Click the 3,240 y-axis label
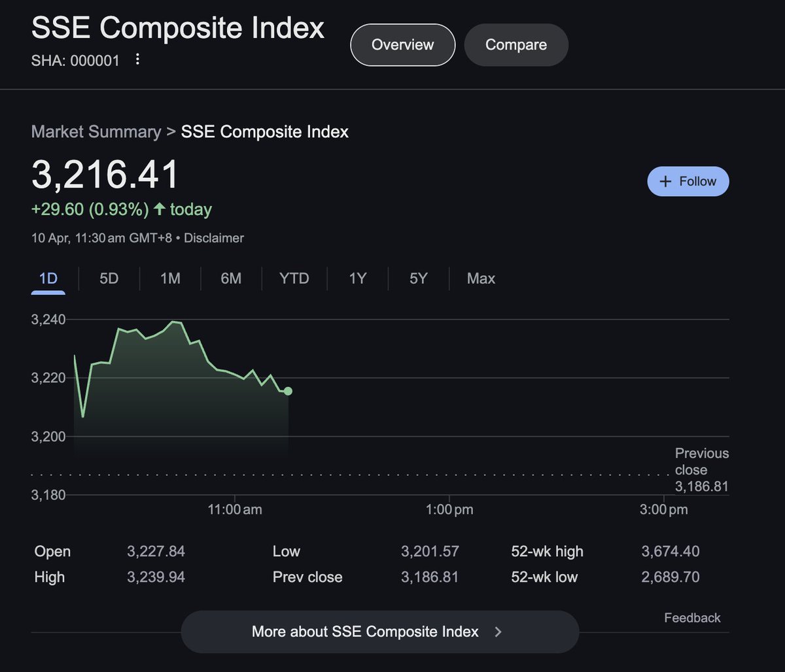This screenshot has width=785, height=672. (48, 320)
